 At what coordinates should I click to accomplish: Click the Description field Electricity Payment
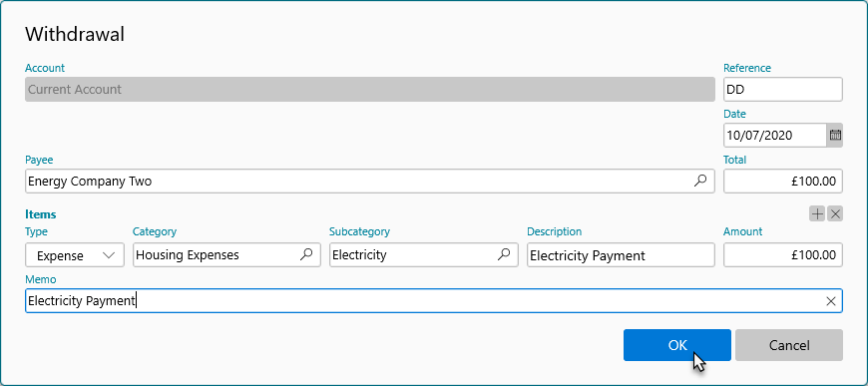click(x=621, y=254)
